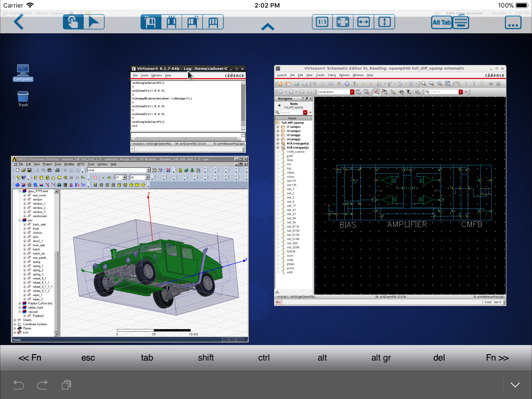
Task: Click the New project icon in ANSYS toolbar
Action: pos(18,170)
